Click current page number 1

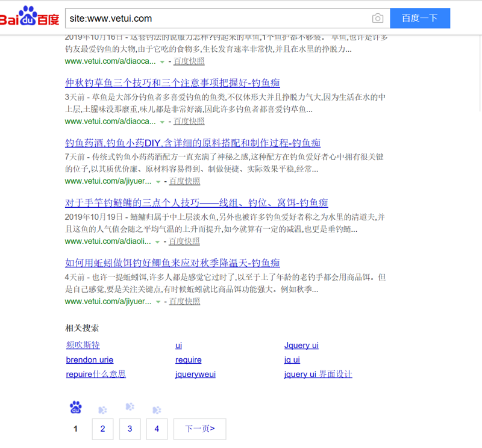tap(76, 429)
